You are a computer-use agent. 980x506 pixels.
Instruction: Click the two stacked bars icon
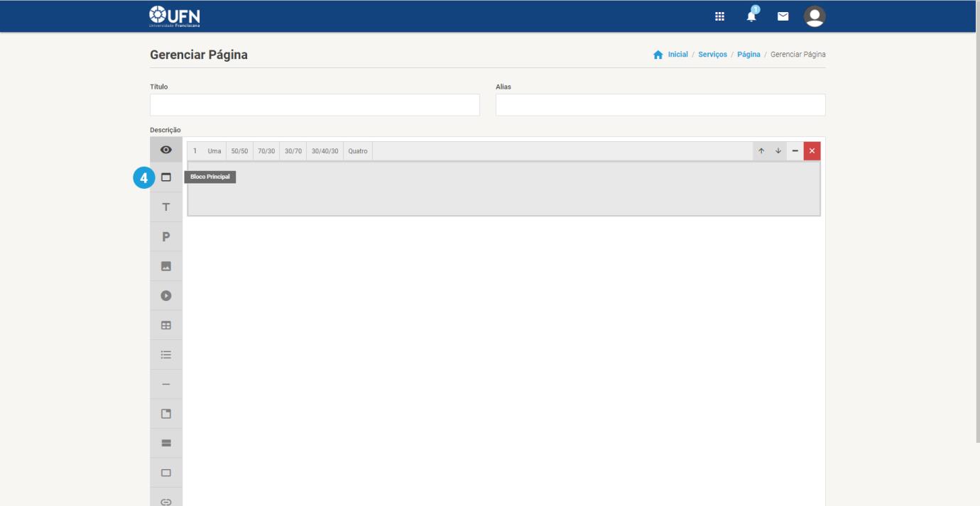pyautogui.click(x=166, y=443)
